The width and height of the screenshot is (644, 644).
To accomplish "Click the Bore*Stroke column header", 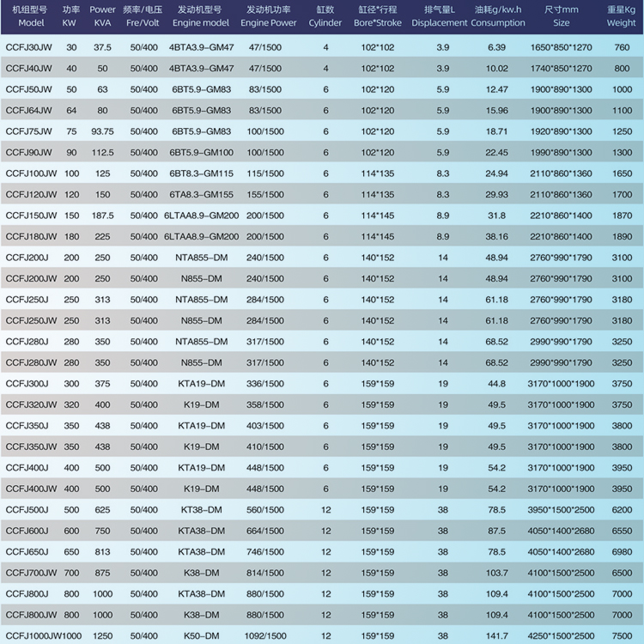I will 378,16.
